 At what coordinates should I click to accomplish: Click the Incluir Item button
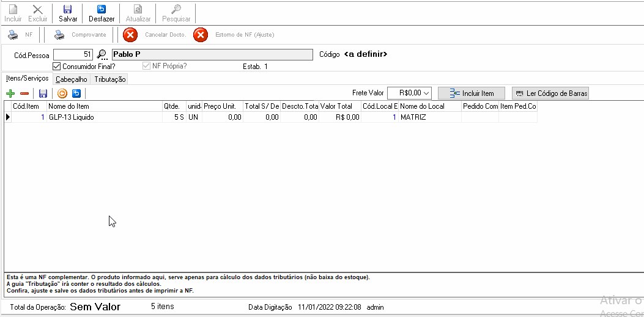click(472, 93)
